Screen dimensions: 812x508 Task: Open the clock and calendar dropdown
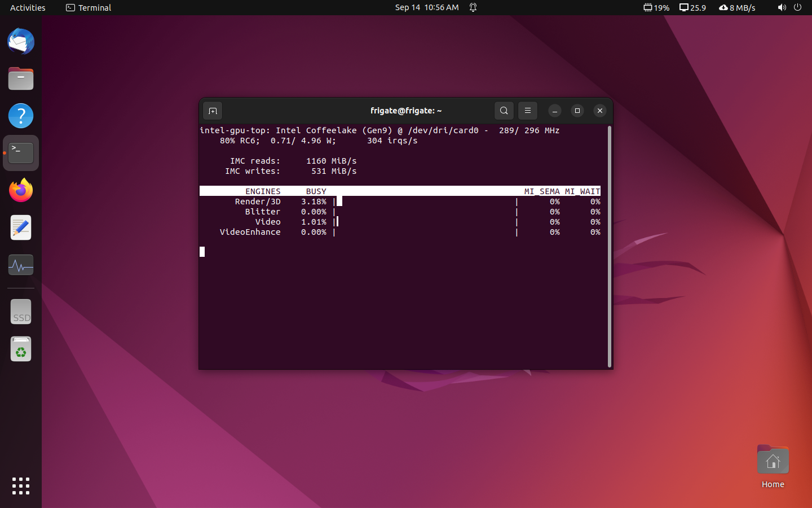[x=427, y=7]
